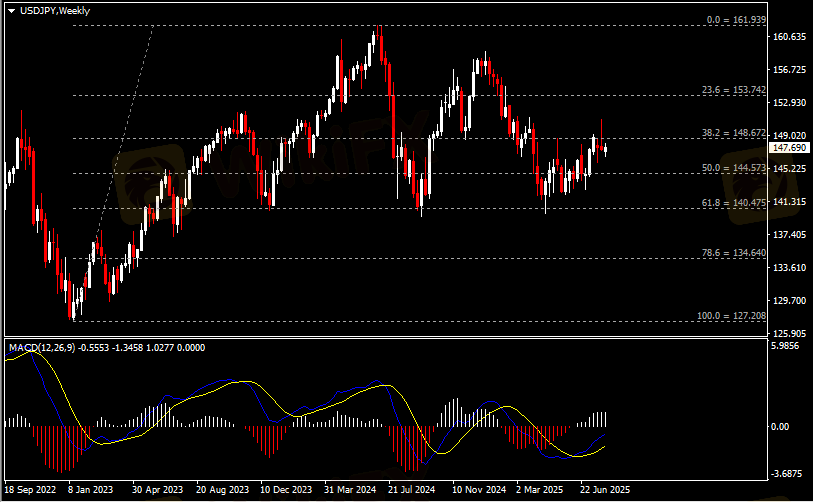Select the 38.2 = 148.672 Fibonacci level label
This screenshot has width=813, height=502.
point(734,133)
